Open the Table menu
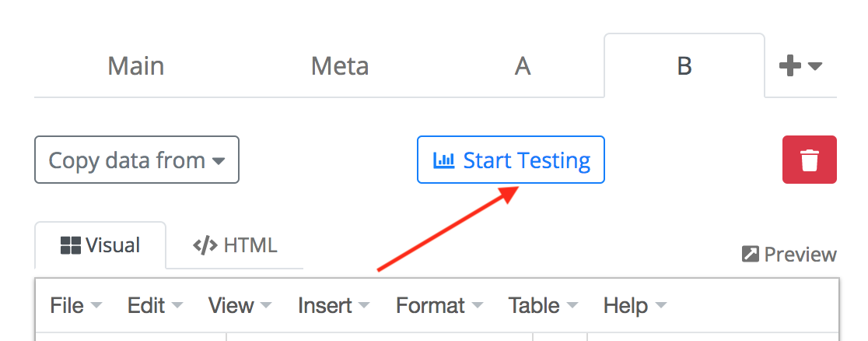Image resolution: width=868 pixels, height=341 pixels. pos(543,306)
